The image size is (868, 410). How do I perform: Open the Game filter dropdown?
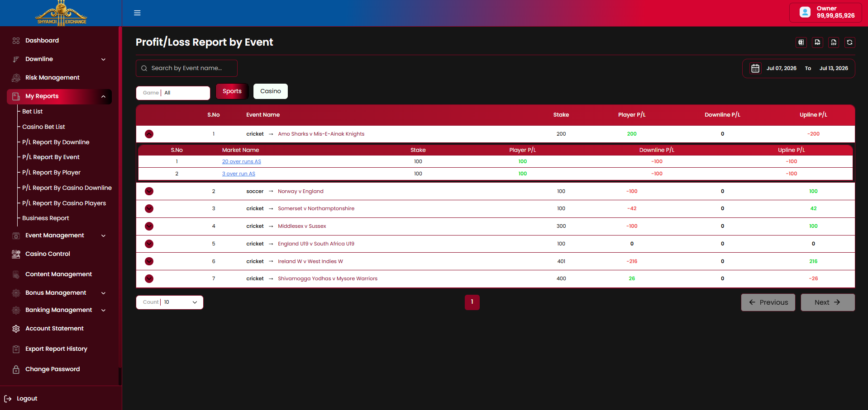[x=173, y=93]
